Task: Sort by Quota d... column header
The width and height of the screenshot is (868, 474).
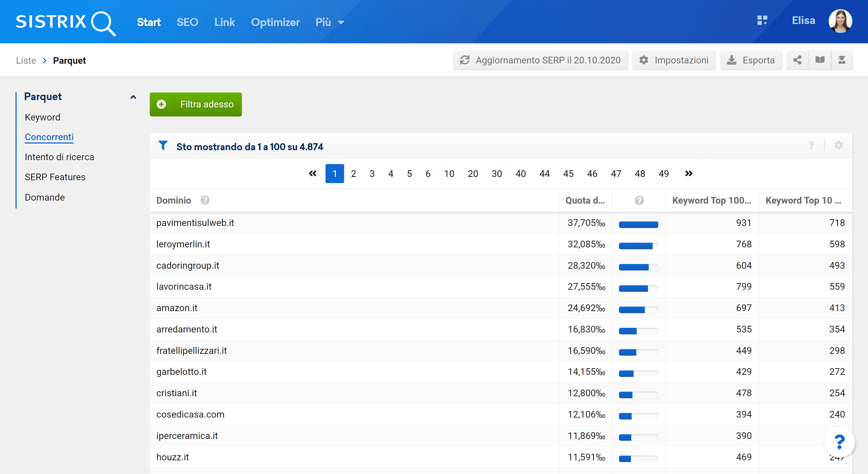Action: coord(585,200)
